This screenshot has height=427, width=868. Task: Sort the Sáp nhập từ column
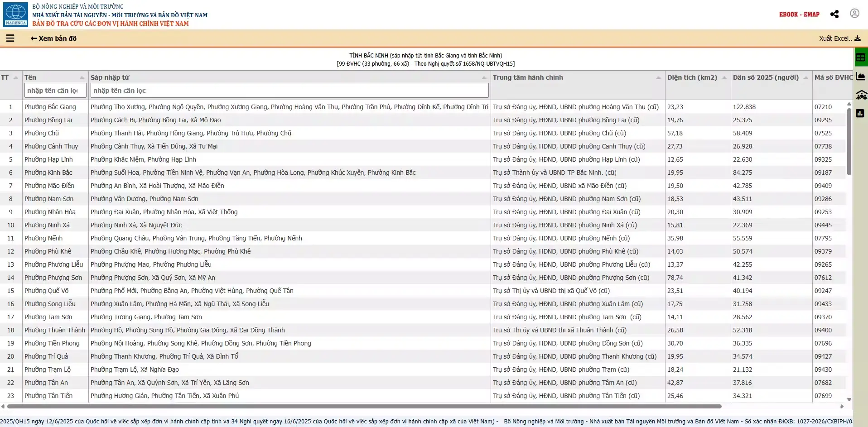tap(484, 77)
